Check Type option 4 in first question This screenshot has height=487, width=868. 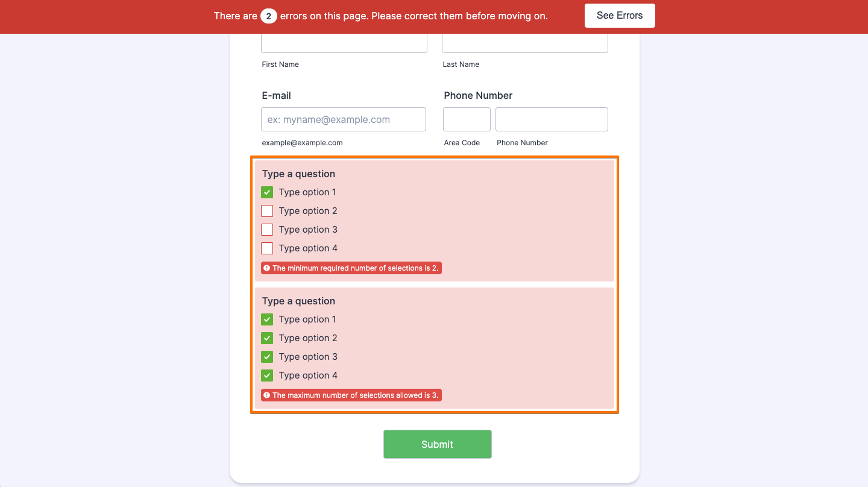point(267,248)
